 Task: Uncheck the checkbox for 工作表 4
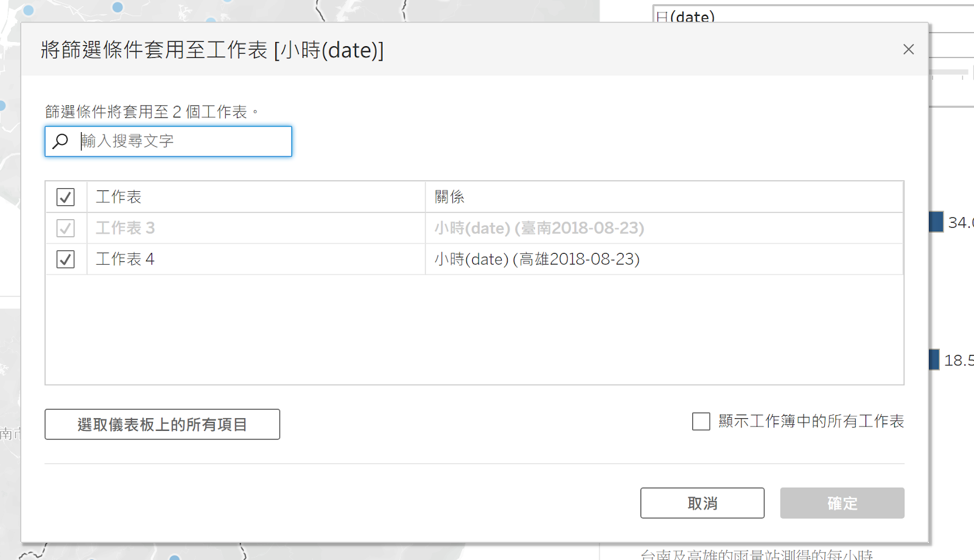pos(66,259)
